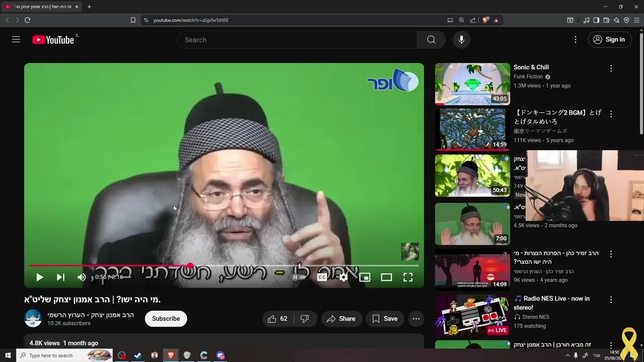Seek on the red video progress bar
The image size is (644, 362).
point(224,265)
